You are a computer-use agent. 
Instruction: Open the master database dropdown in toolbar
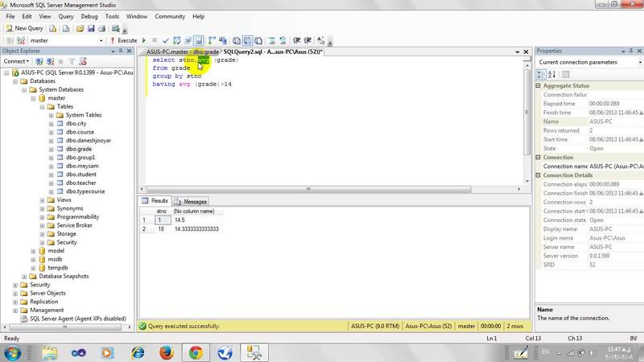[x=101, y=40]
